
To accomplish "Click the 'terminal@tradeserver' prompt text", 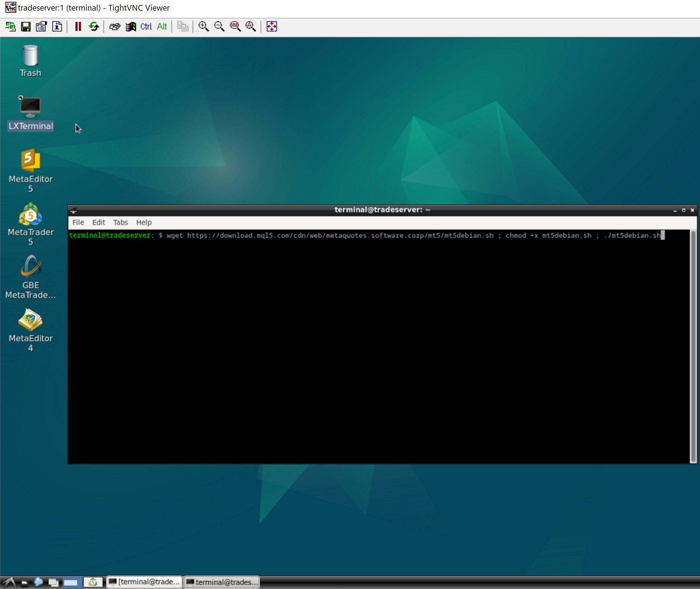I will coord(109,235).
